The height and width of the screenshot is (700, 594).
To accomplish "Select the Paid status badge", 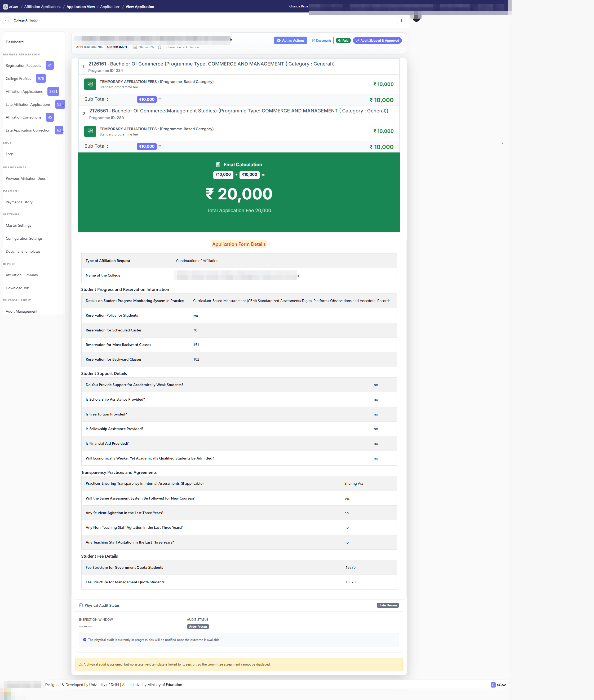I will (x=343, y=41).
